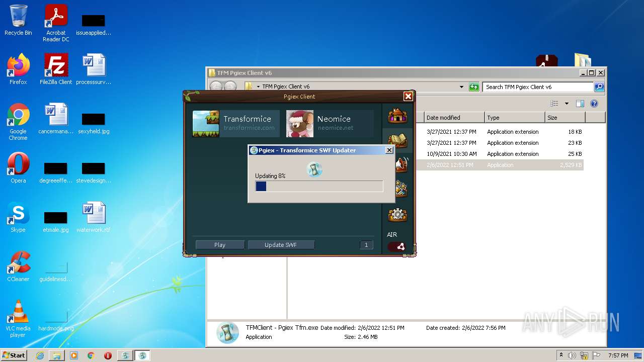Click the volume speaker tray icon

pyautogui.click(x=572, y=355)
